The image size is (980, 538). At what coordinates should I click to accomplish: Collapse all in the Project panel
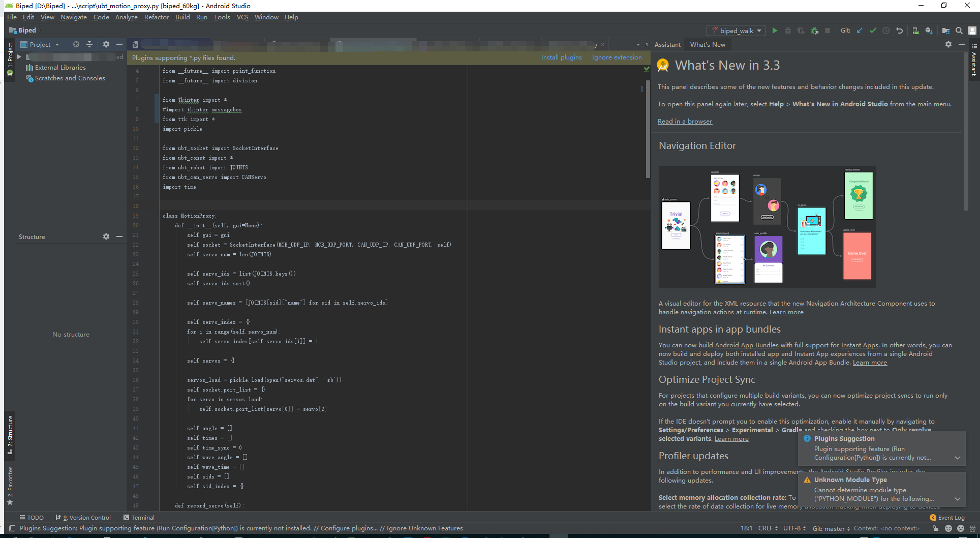click(89, 44)
